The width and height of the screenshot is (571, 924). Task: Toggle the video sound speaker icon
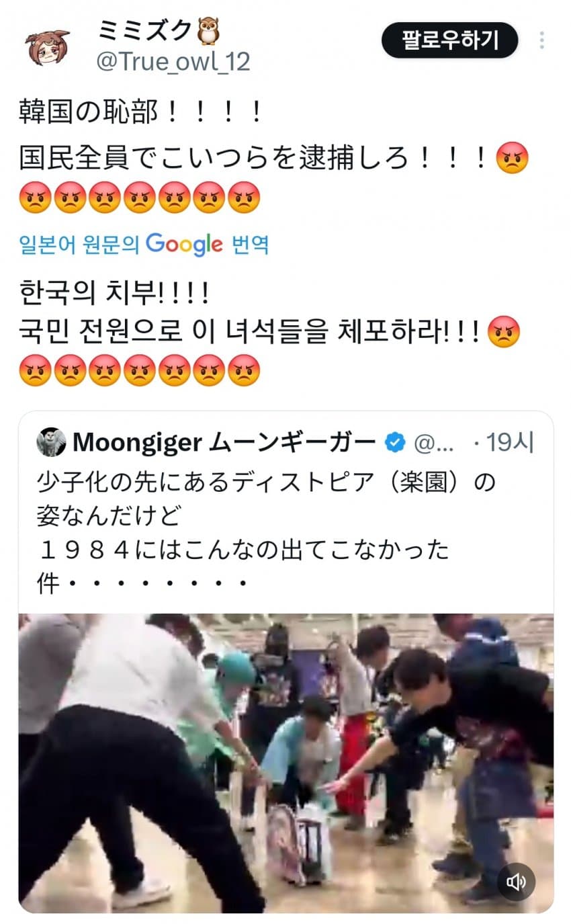tap(517, 882)
